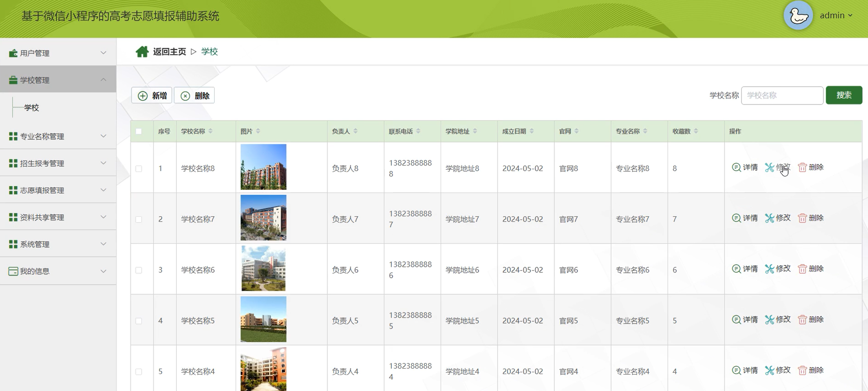Click the 志愿填报管理 grid icon
The height and width of the screenshot is (391, 868).
(x=13, y=190)
